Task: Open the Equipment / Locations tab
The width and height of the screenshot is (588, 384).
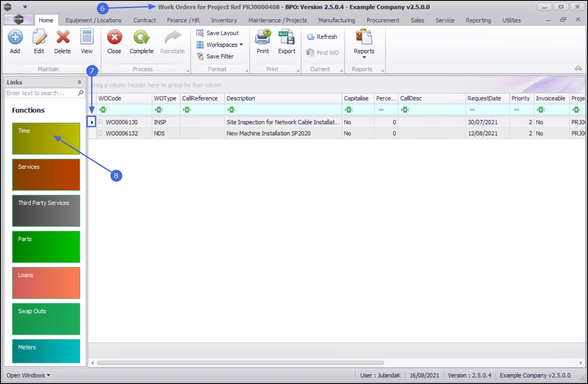Action: coord(93,20)
